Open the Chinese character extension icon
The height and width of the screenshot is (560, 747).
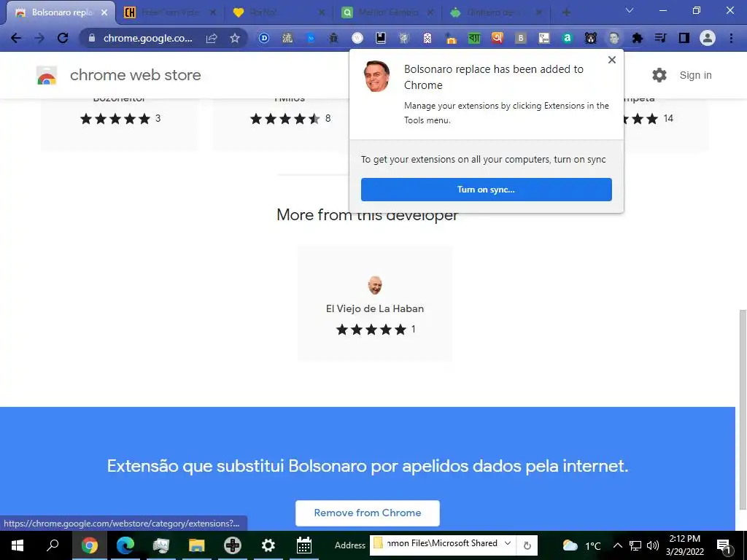click(x=287, y=38)
